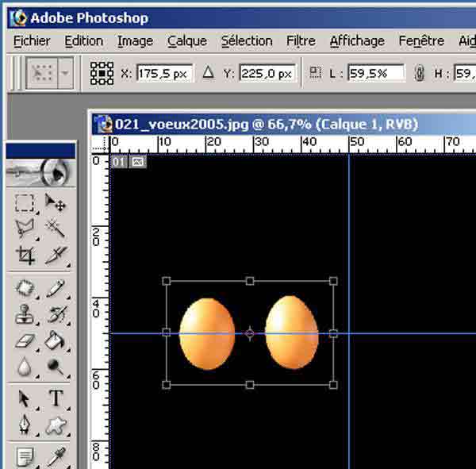Click the L width field 59,5%

click(x=376, y=73)
